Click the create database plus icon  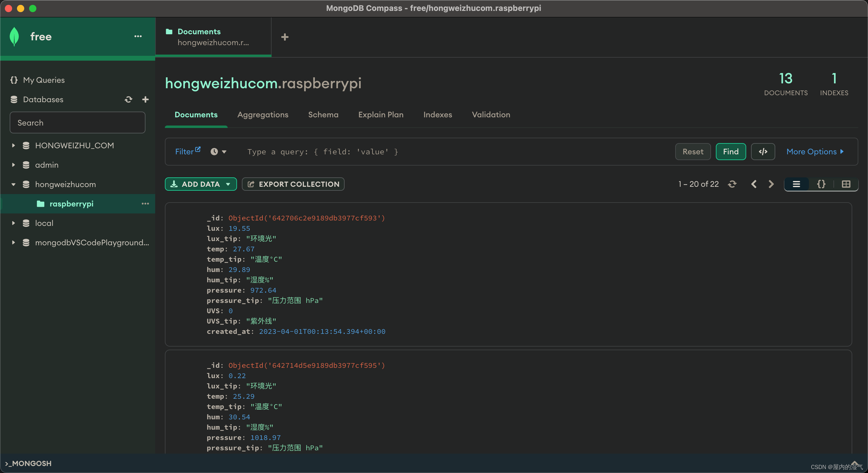pyautogui.click(x=145, y=99)
